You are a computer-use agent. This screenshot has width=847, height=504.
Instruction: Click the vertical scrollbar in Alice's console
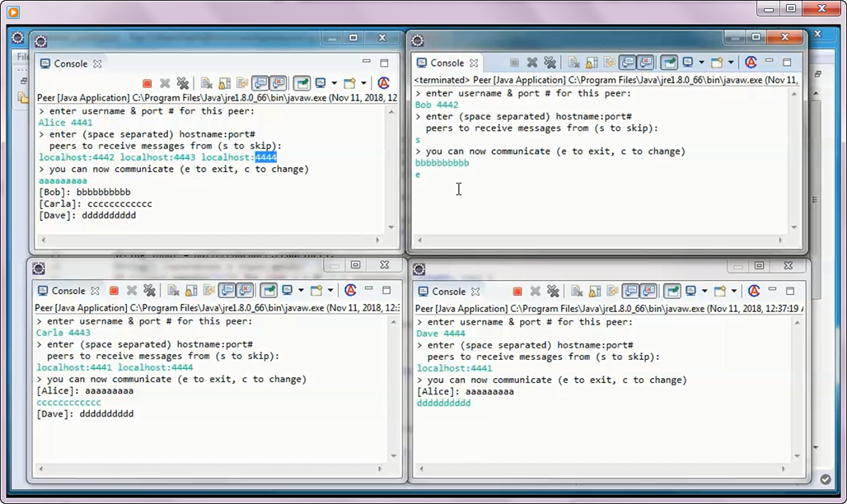390,165
